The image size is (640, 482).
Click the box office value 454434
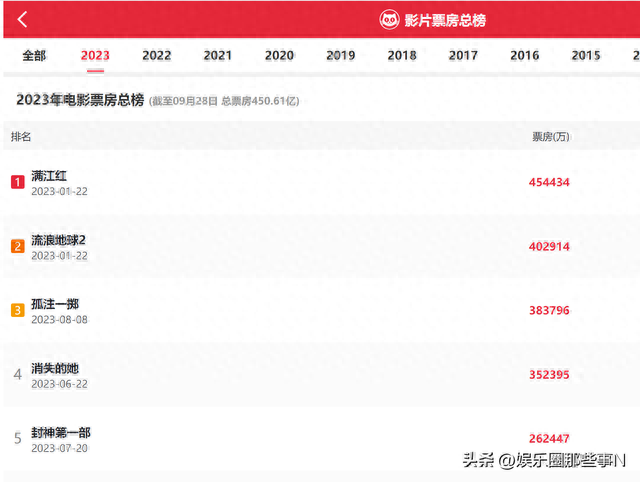(x=549, y=182)
